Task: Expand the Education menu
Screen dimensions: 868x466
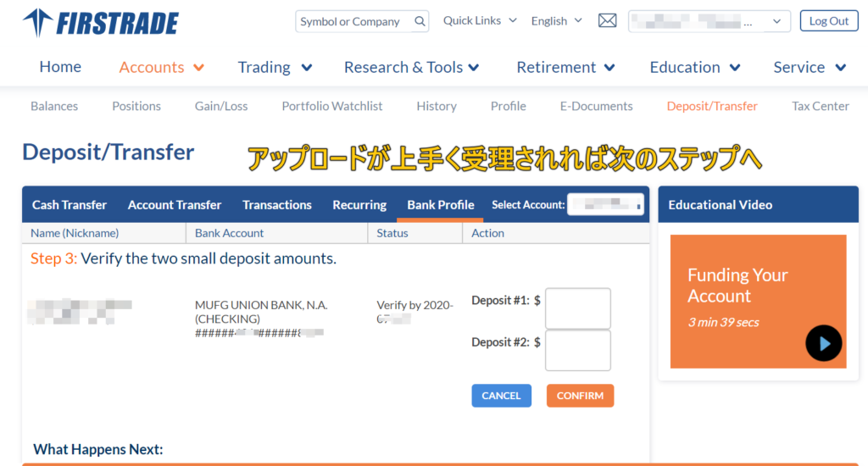Action: [695, 67]
